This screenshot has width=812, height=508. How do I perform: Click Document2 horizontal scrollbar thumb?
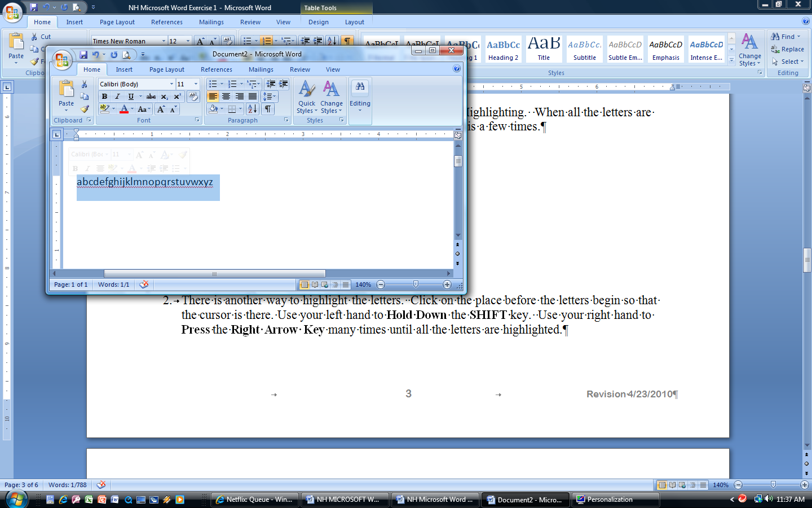[x=214, y=274]
